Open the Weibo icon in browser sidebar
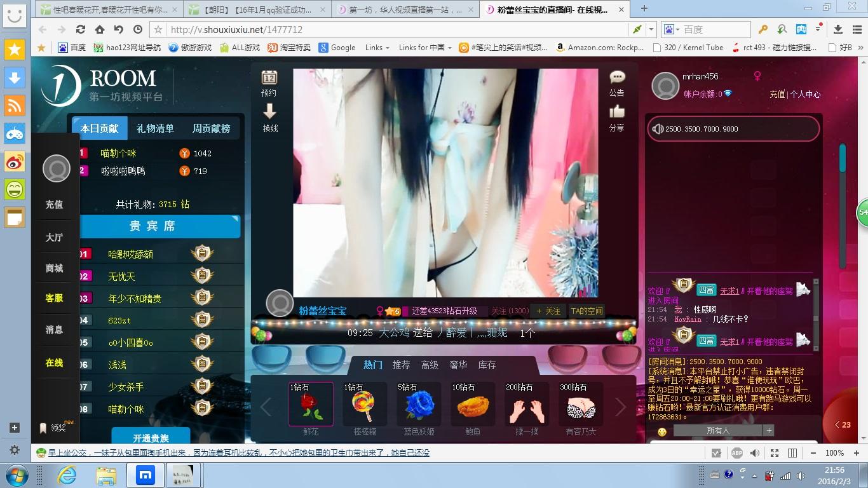The image size is (868, 488). click(15, 161)
